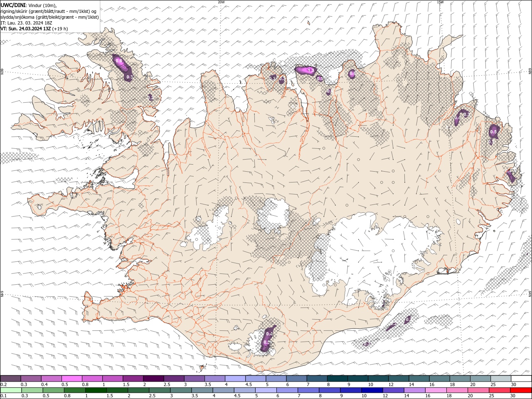532x399 pixels.
Task: Click the '20W' longitude label at the top edge
Action: [x=221, y=2]
